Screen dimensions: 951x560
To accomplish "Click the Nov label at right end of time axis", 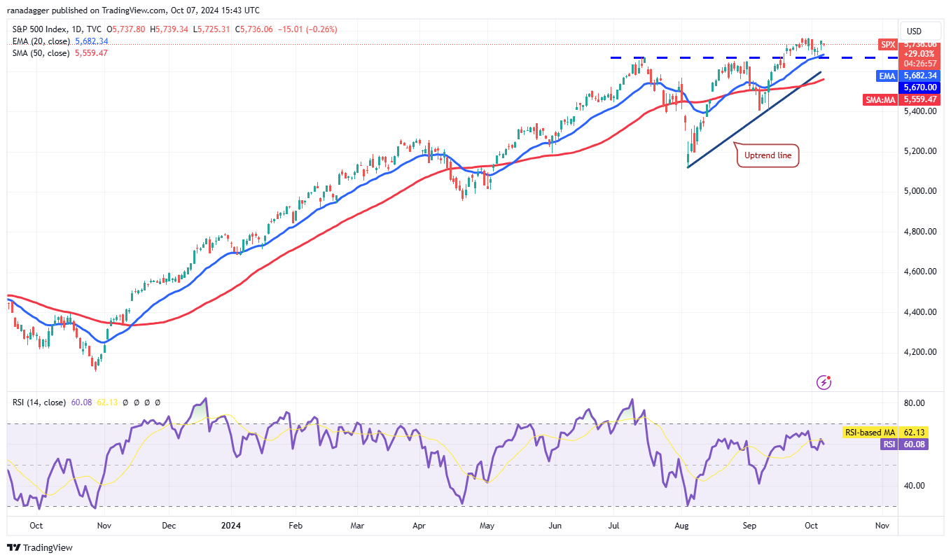I will pyautogui.click(x=882, y=525).
